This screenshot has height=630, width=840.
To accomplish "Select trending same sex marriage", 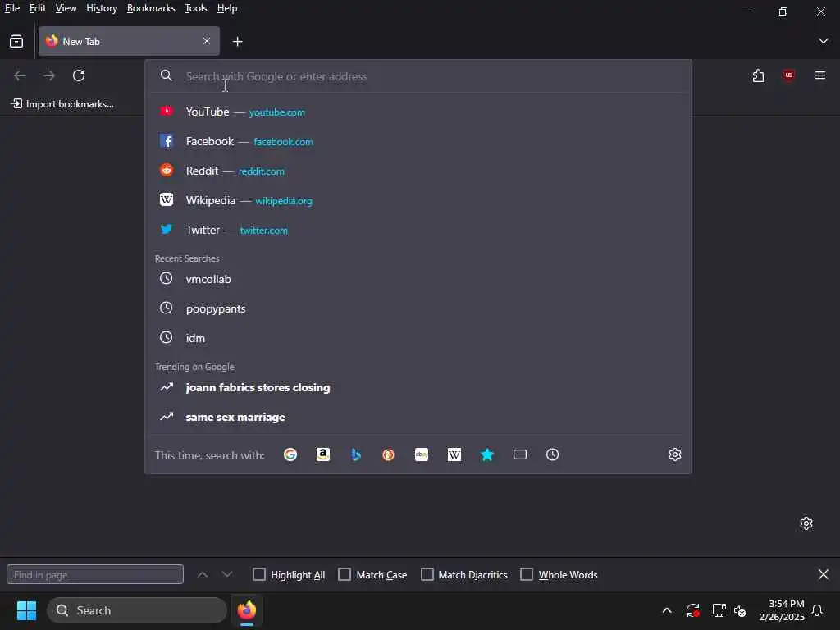I will [x=418, y=417].
